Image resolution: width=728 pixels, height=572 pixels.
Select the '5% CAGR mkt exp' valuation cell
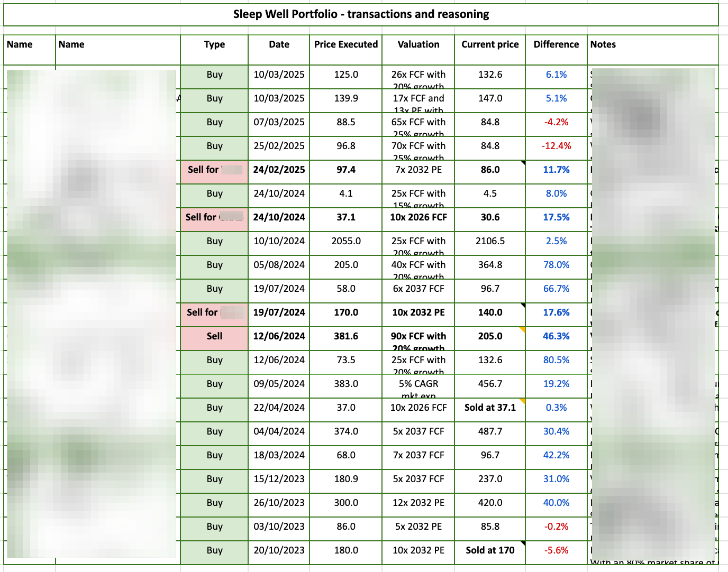pos(418,386)
